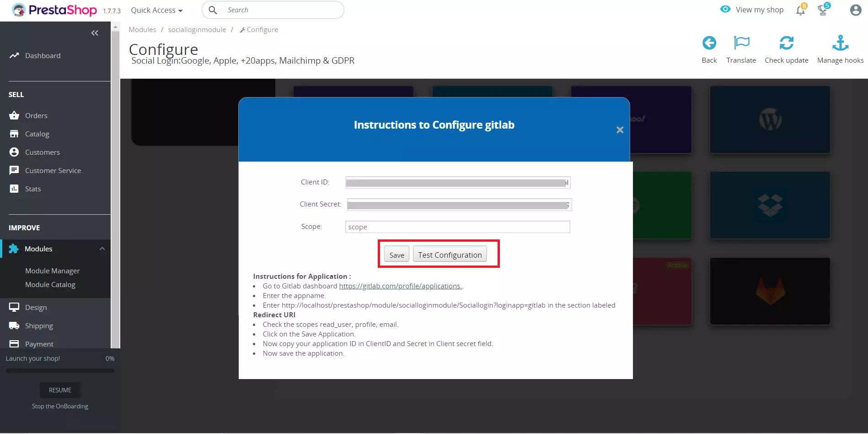Screen dimensions: 868x434
Task: Open the Quick Access dropdown
Action: pos(156,10)
